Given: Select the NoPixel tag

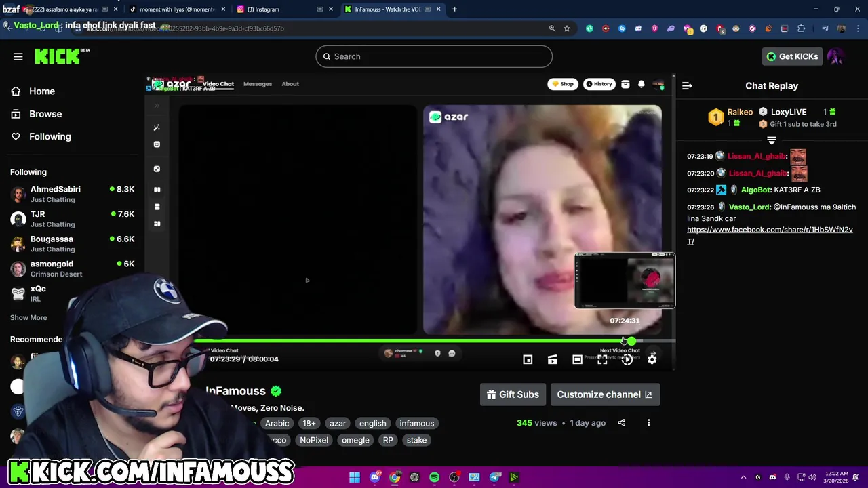Looking at the screenshot, I should (x=314, y=440).
